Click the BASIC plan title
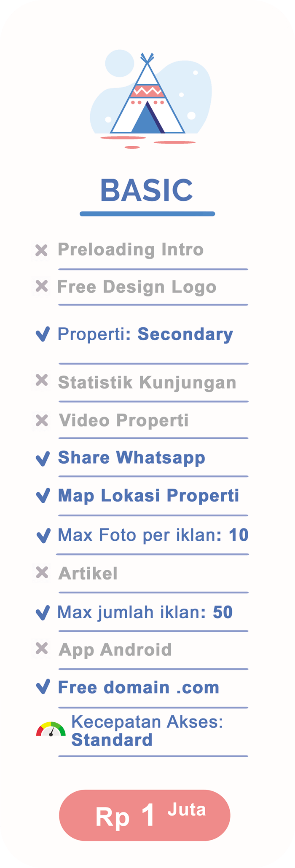The height and width of the screenshot is (868, 295). [147, 190]
